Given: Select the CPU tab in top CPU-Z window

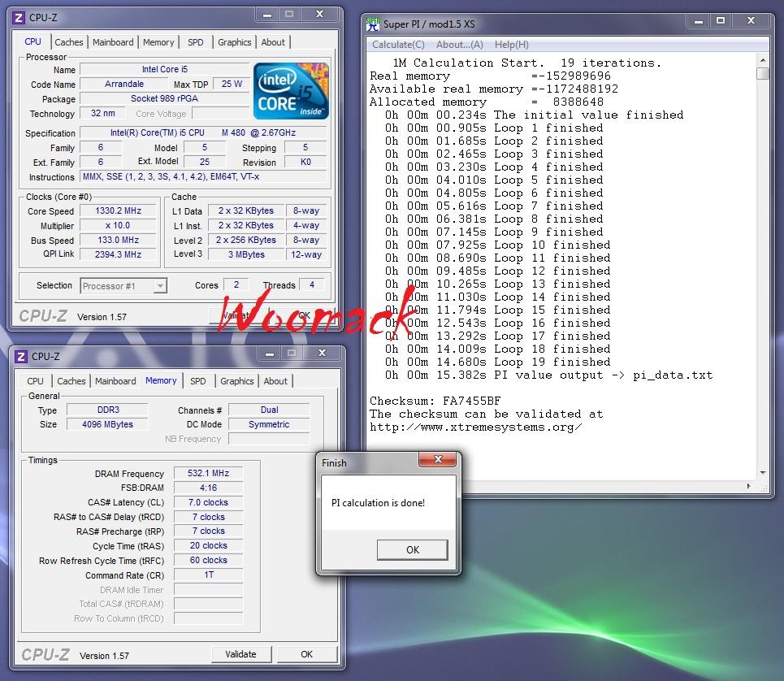Looking at the screenshot, I should pyautogui.click(x=33, y=41).
